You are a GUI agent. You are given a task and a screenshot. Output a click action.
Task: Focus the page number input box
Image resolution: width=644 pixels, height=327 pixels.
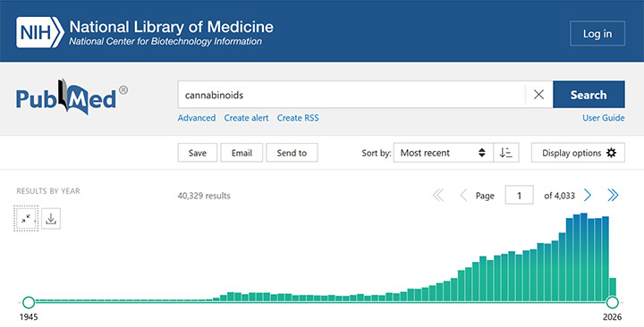click(x=519, y=196)
